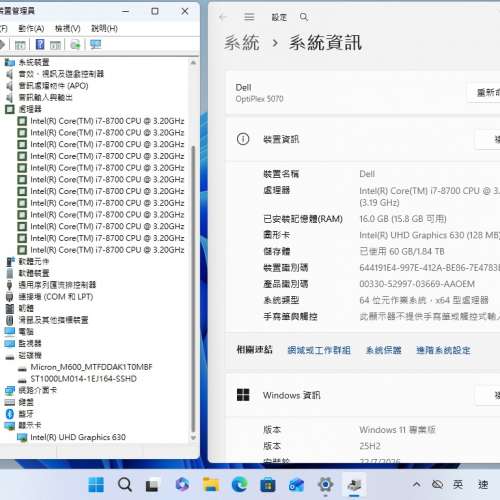The image size is (500, 500).
Task: Select the 音訊輸入與輸出 category
Action: (45, 98)
